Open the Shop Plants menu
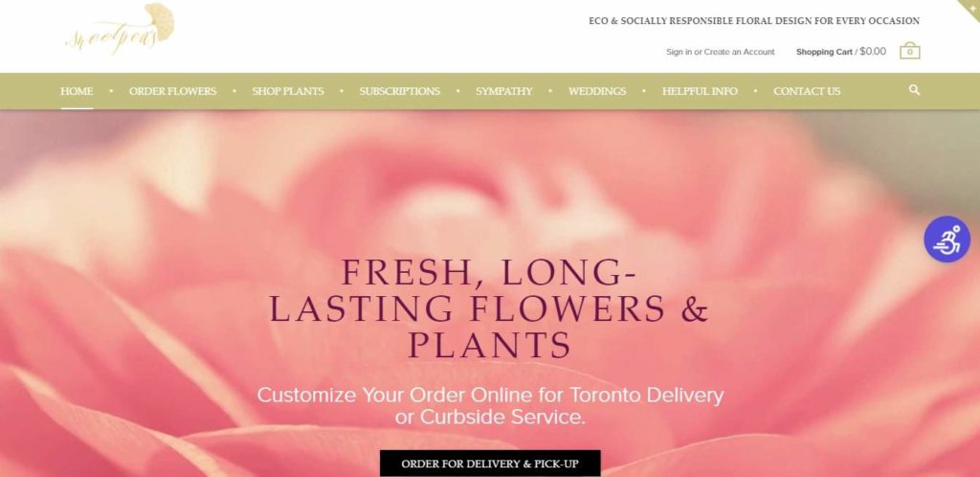The width and height of the screenshot is (980, 477). [288, 91]
